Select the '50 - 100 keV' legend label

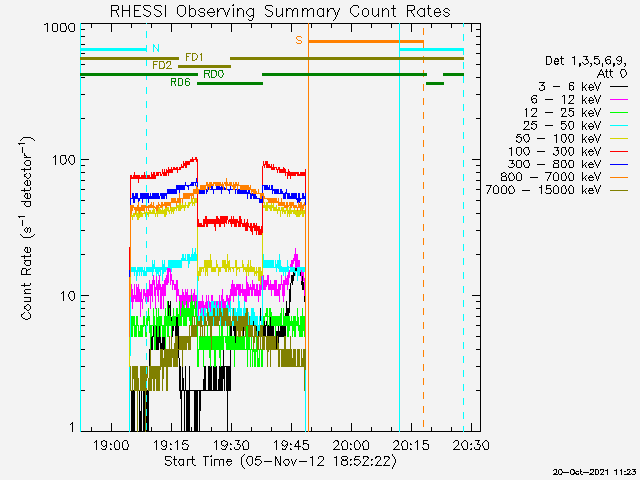558,138
